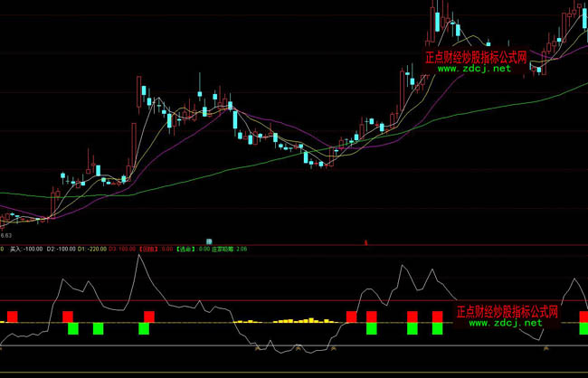Viewport: 588px width, 378px height.
Task: Click the small red marker on the divider line
Action: coord(365,241)
